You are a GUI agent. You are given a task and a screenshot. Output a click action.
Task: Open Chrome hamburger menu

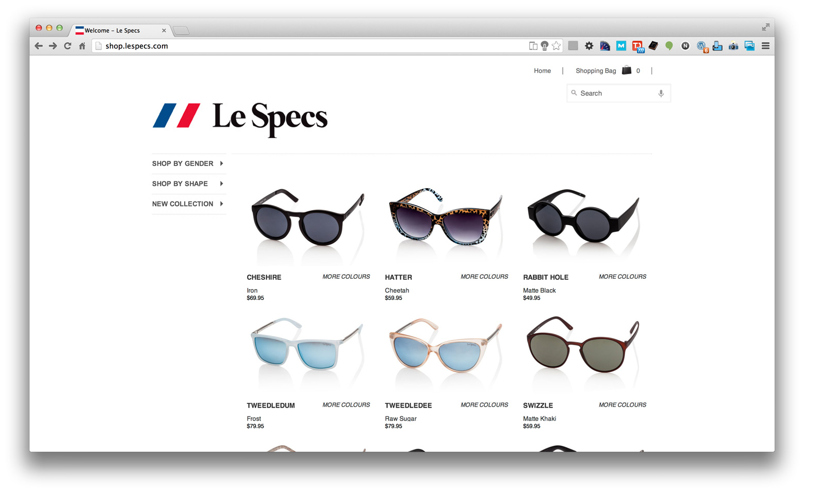(765, 46)
